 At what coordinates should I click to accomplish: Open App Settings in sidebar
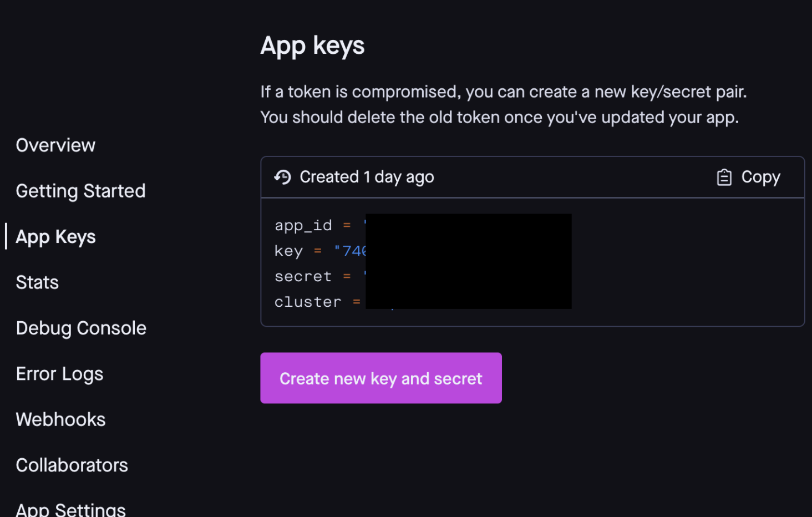pos(71,509)
